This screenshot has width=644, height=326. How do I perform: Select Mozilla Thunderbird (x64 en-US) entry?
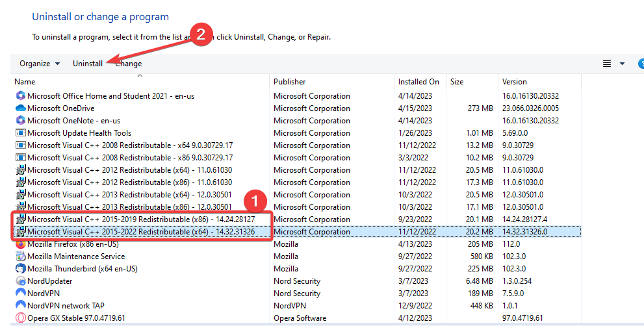(83, 268)
